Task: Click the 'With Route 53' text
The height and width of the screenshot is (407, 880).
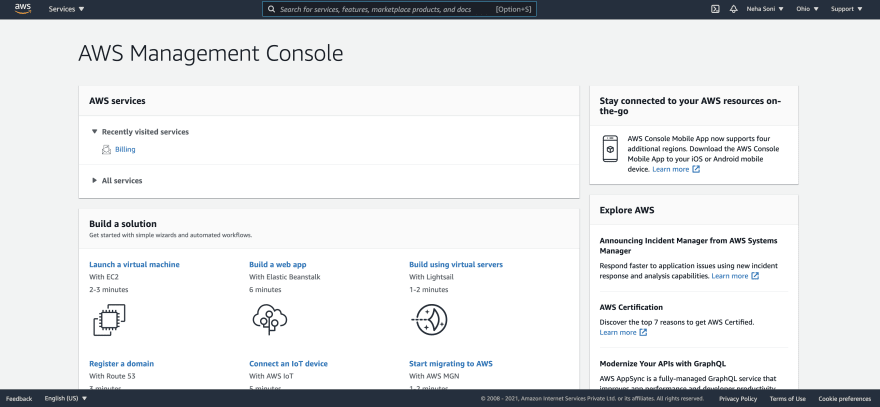Action: (112, 376)
